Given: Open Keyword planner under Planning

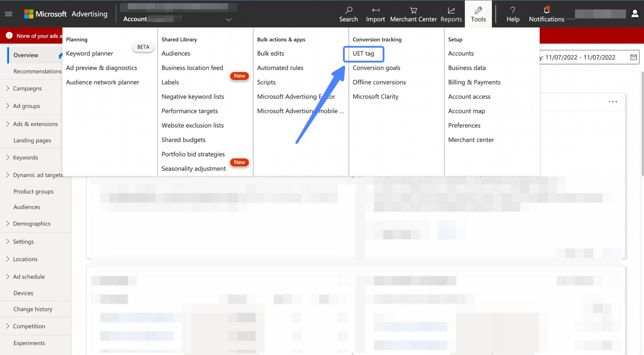Looking at the screenshot, I should coord(90,53).
